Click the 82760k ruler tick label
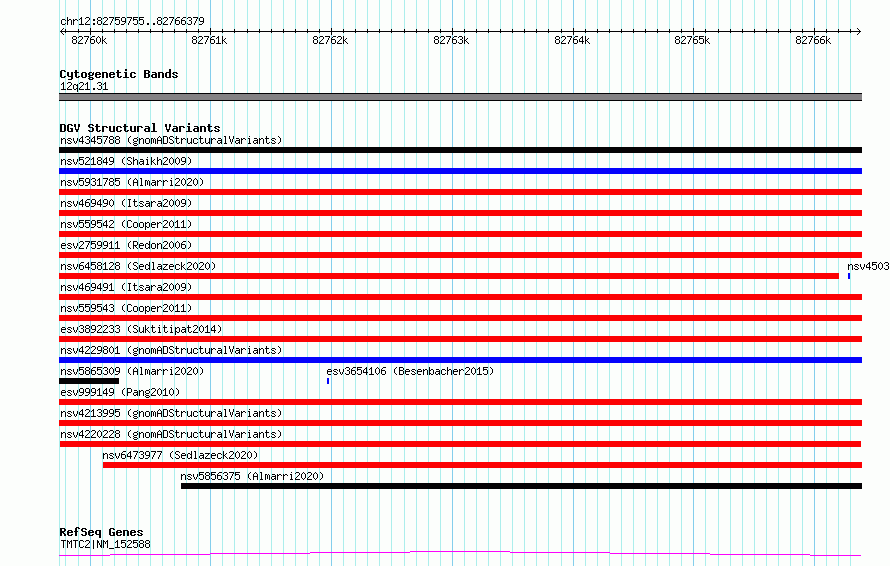890x566 pixels. 89,40
